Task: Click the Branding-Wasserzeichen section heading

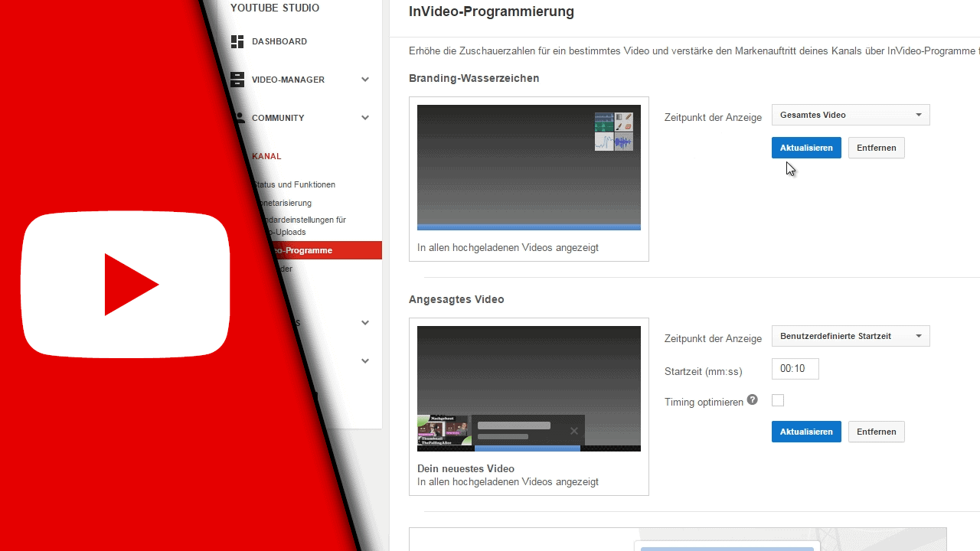Action: pos(474,78)
